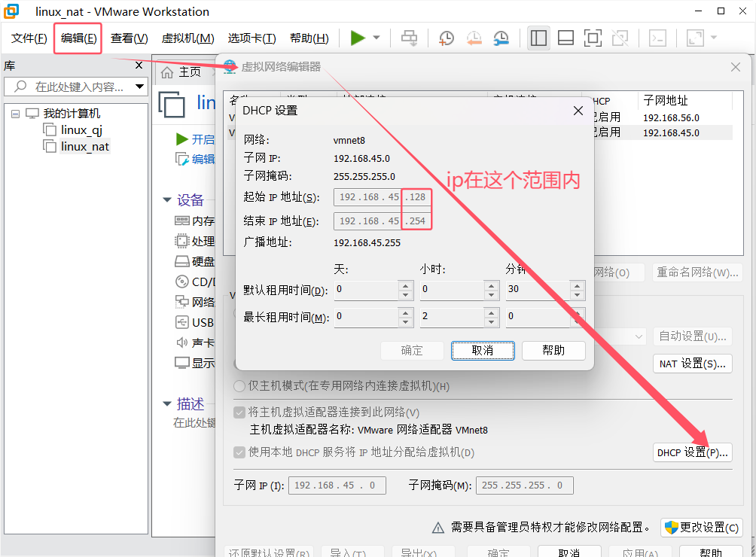
Task: Click the NAT 设置(S)... button
Action: pyautogui.click(x=692, y=364)
